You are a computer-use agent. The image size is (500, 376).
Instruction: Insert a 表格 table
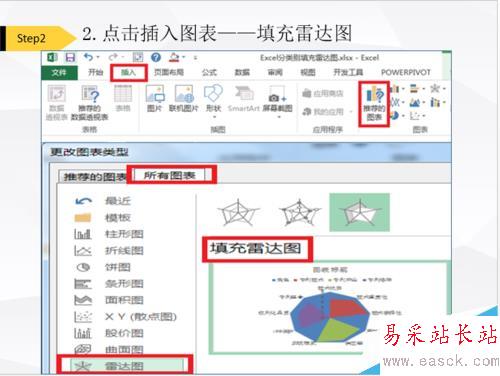(123, 99)
